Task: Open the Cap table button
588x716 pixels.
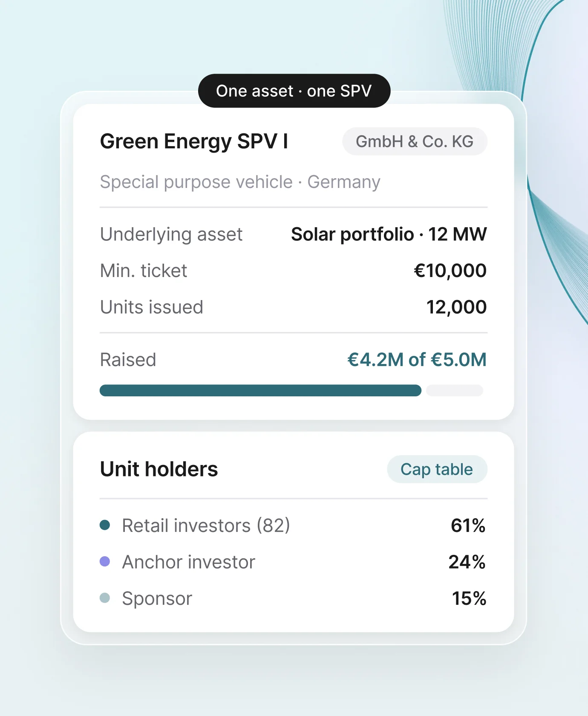Action: 437,469
